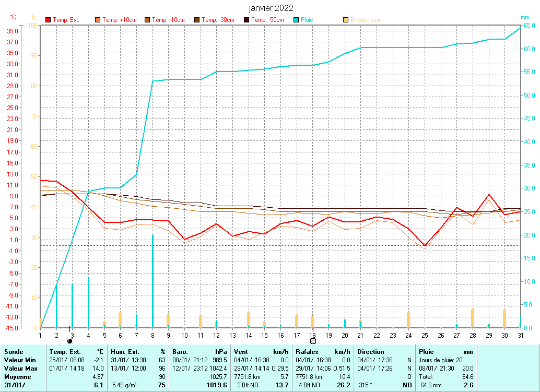The image size is (540, 392).
Task: Click the cyan Pluie legend swatch
Action: point(296,20)
